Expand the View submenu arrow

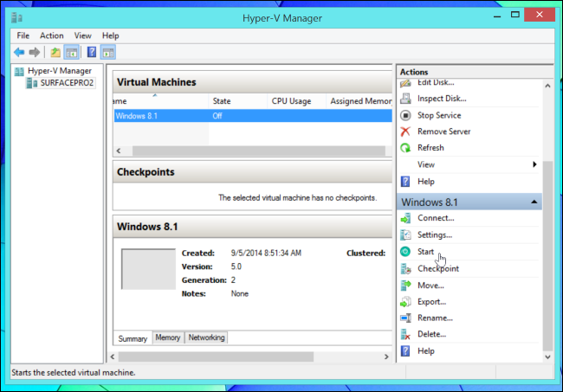pyautogui.click(x=534, y=164)
